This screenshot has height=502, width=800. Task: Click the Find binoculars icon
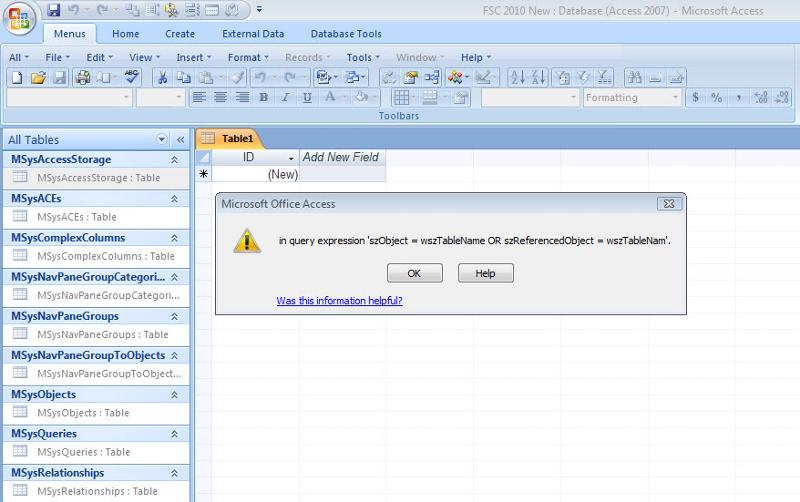(x=635, y=78)
